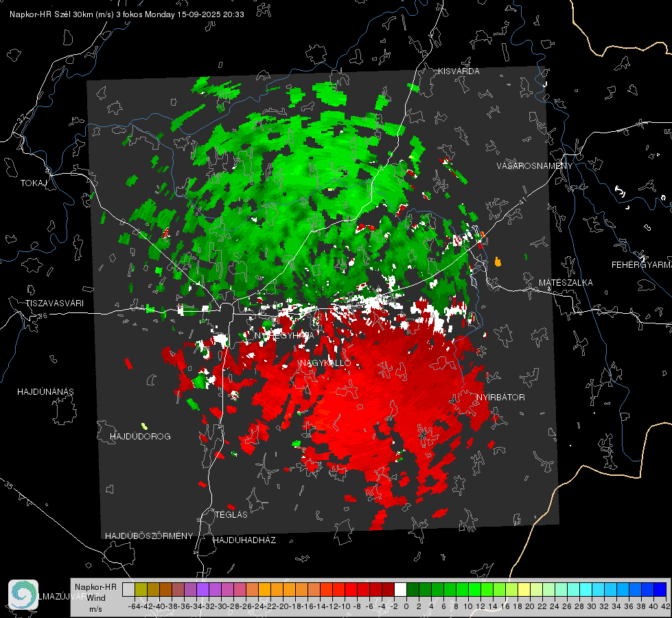This screenshot has height=618, width=672.
Task: Click the FEHÉRGYARMAT label at right edge
Action: (x=641, y=265)
